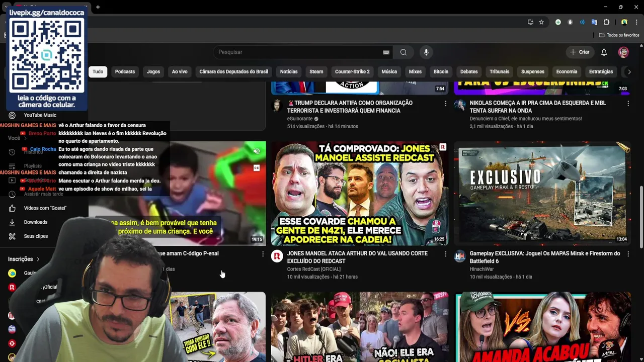Click the install app icon in address bar
Viewport: 644px width, 362px height.
530,22
